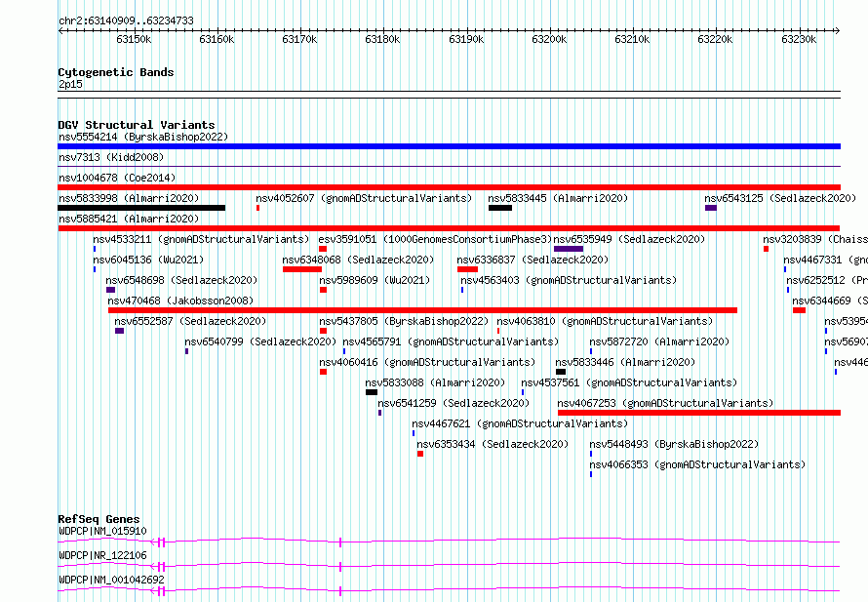868x602 pixels.
Task: Open nsv6348068 (Sedlazeck2020) label
Action: coord(358,260)
